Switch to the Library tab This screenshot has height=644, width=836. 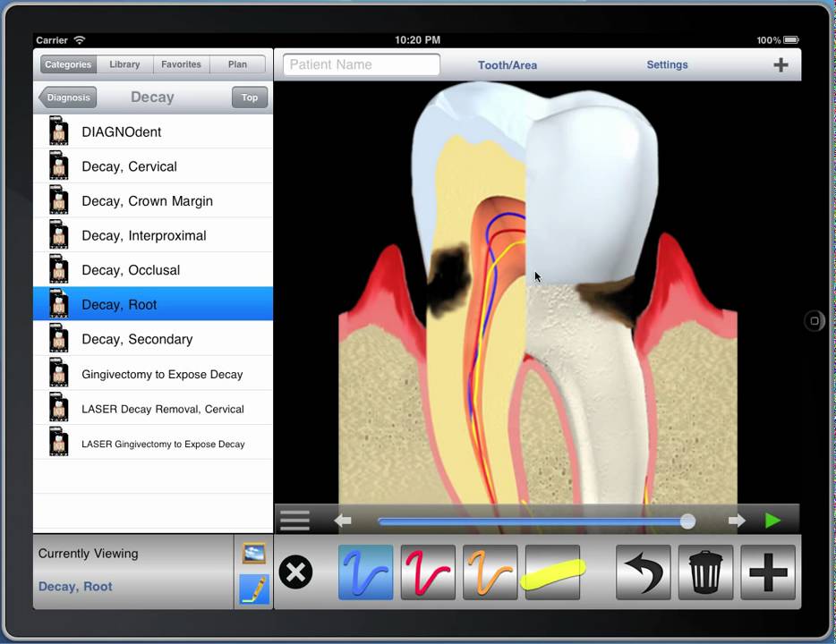click(124, 64)
